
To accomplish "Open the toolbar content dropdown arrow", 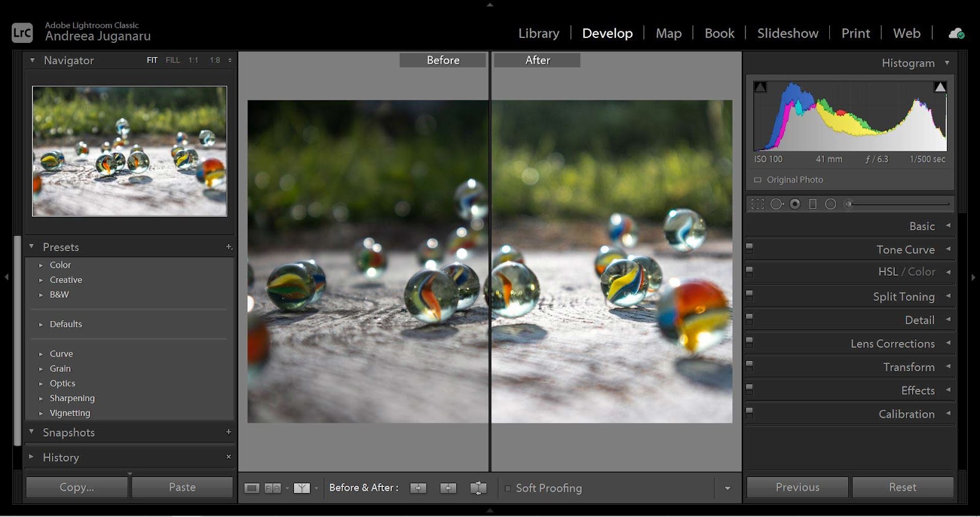I will pyautogui.click(x=727, y=488).
